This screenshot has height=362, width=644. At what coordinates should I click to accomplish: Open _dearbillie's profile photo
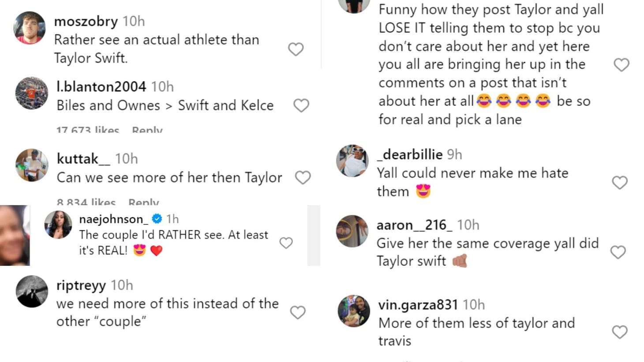(352, 161)
